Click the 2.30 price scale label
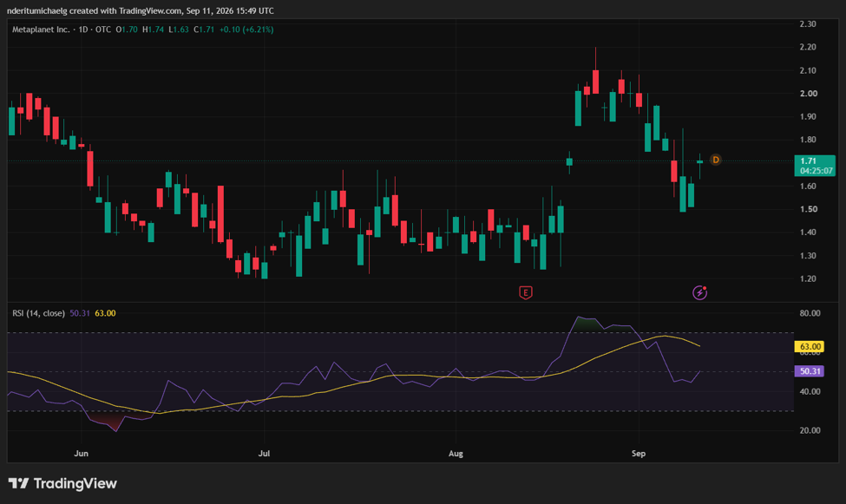The height and width of the screenshot is (504, 846). (808, 23)
